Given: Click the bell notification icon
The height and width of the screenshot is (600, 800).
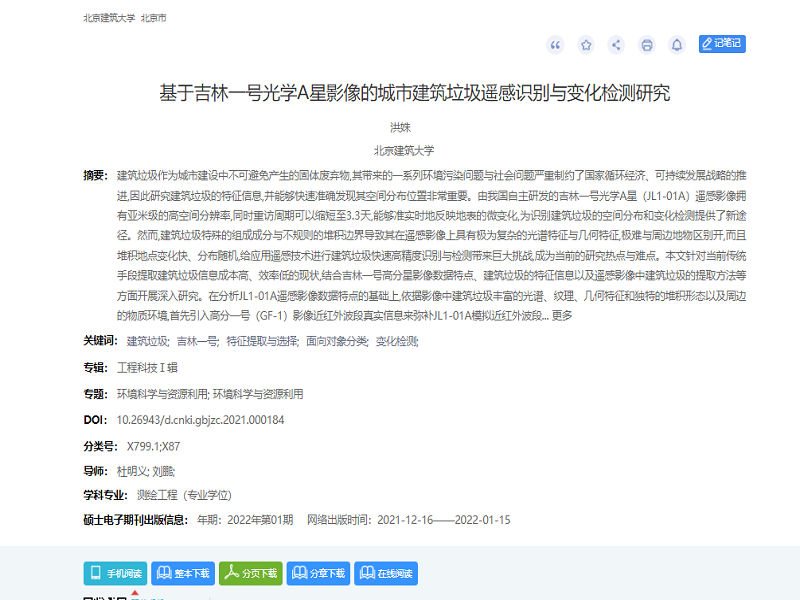Looking at the screenshot, I should [x=677, y=44].
